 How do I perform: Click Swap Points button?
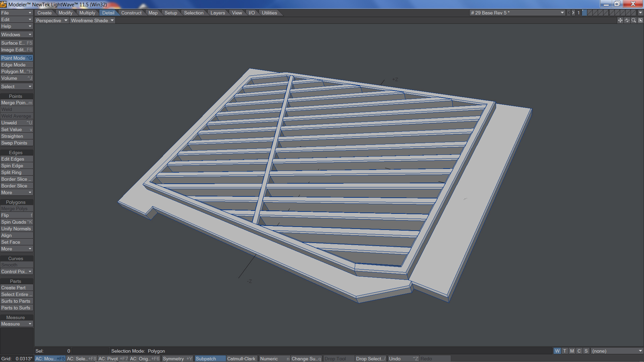[x=16, y=143]
